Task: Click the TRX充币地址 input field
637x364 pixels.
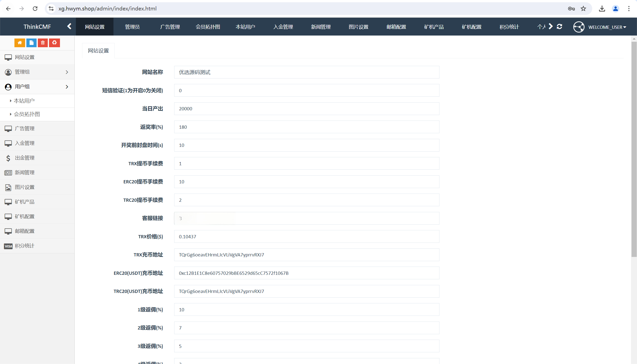Action: 306,255
